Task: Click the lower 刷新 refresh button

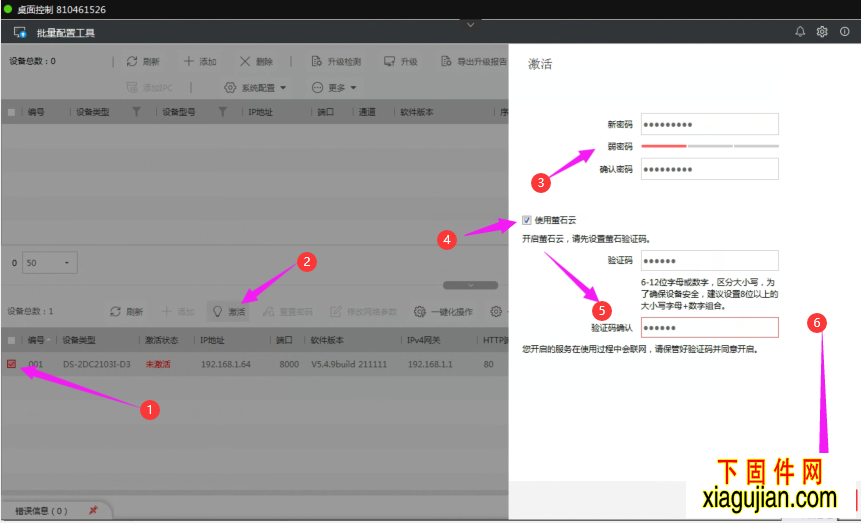Action: click(x=127, y=312)
